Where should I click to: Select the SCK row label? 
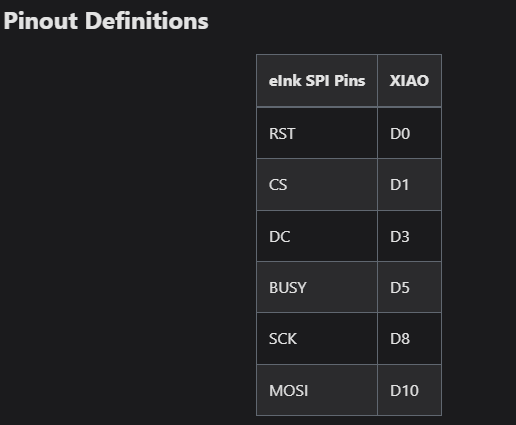click(317, 339)
